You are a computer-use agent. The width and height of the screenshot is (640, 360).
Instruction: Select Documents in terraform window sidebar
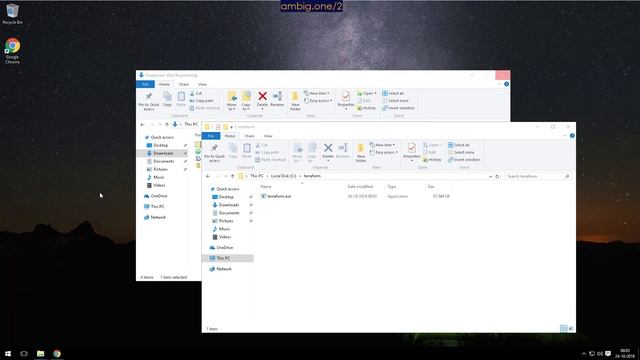tap(229, 213)
